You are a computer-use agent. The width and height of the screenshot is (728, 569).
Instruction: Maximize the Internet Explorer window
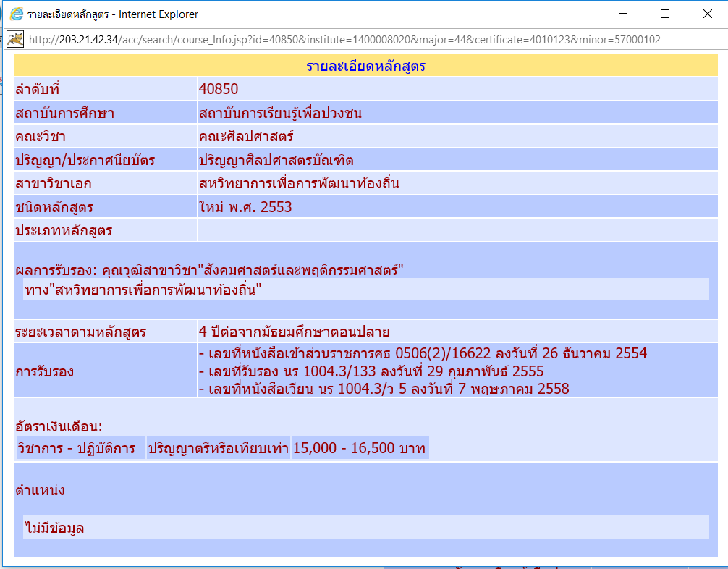pos(665,14)
